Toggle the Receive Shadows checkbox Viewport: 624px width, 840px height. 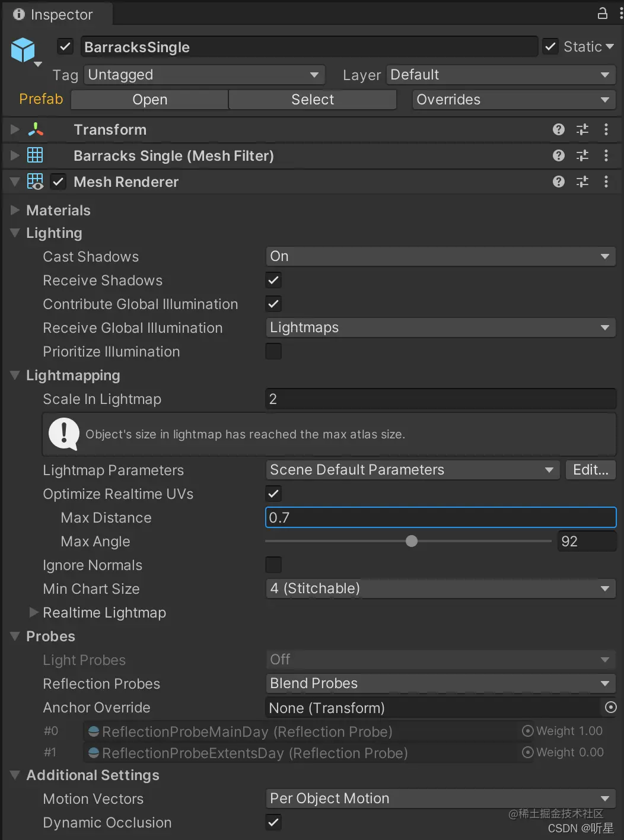(273, 280)
